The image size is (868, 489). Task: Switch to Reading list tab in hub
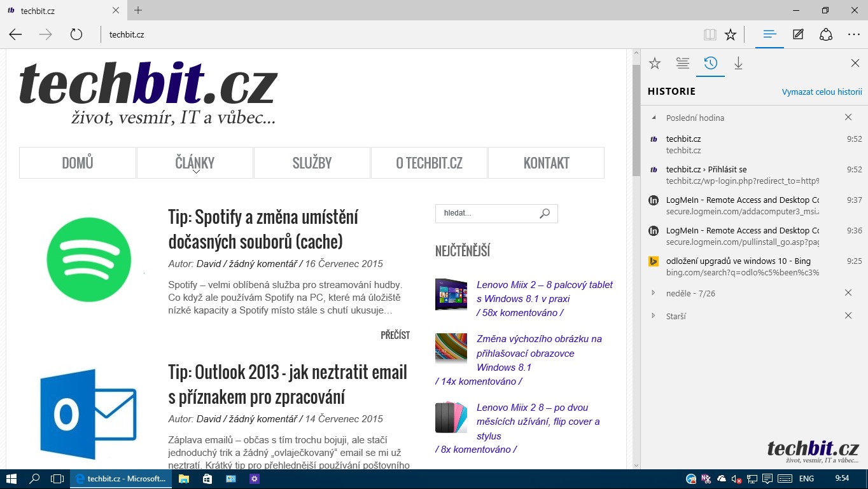pos(683,63)
